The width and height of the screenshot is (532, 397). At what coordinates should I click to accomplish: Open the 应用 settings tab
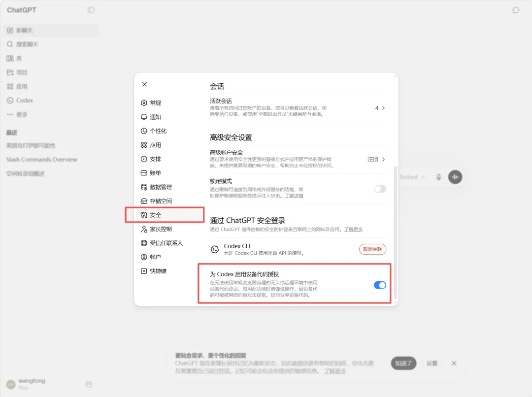[x=169, y=145]
